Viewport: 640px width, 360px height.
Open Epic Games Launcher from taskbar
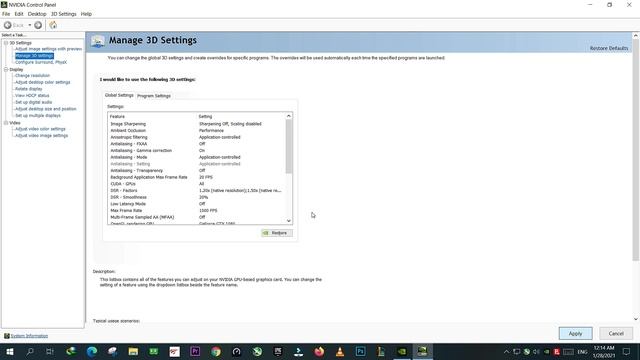click(x=278, y=351)
